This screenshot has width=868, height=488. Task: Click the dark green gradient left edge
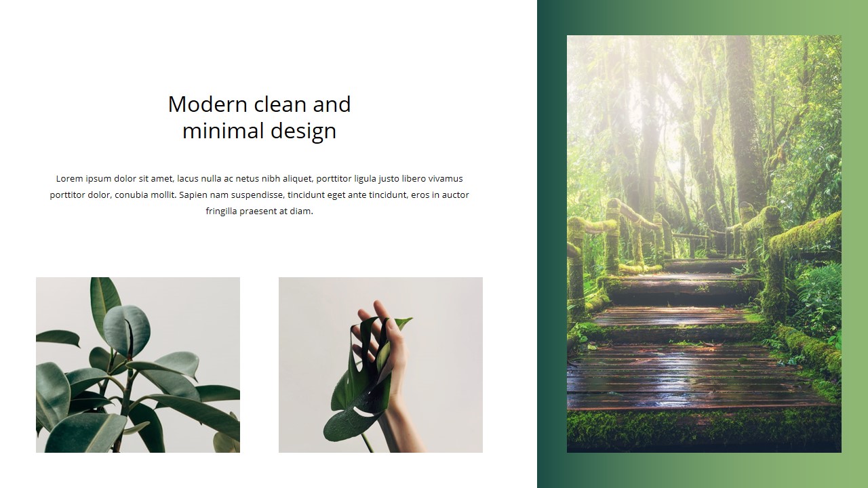pos(551,244)
